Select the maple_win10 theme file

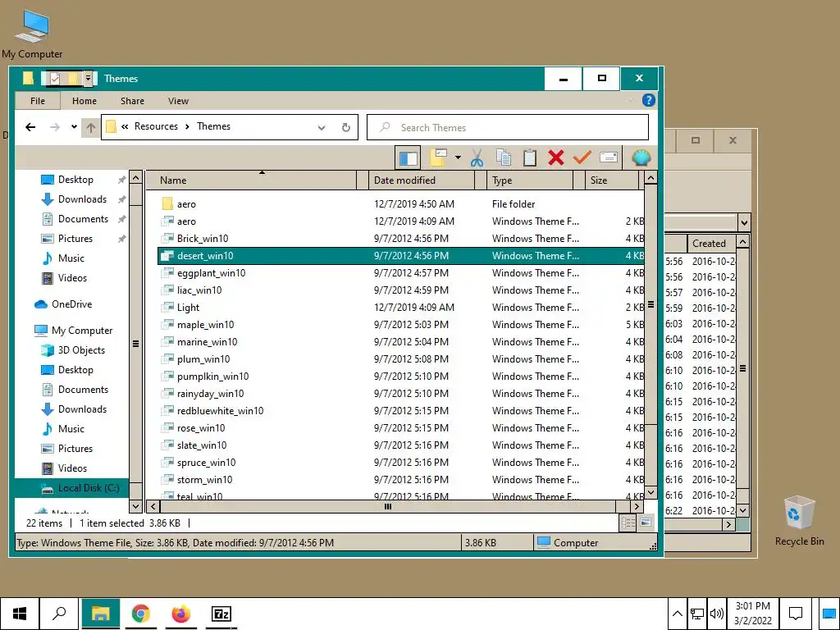(400, 325)
